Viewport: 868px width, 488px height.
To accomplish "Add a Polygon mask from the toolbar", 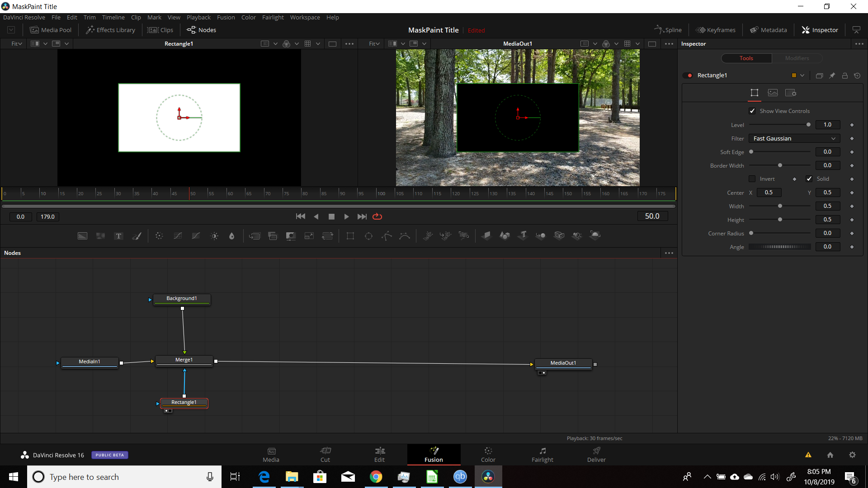I will point(387,236).
